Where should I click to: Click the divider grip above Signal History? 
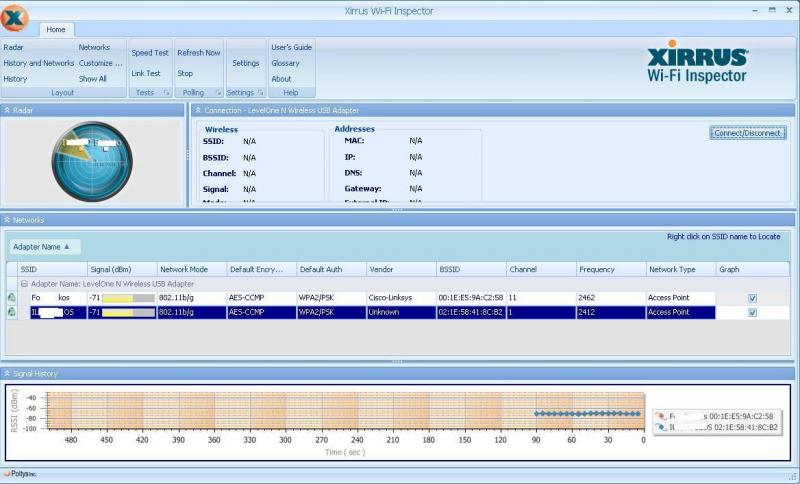pos(397,361)
